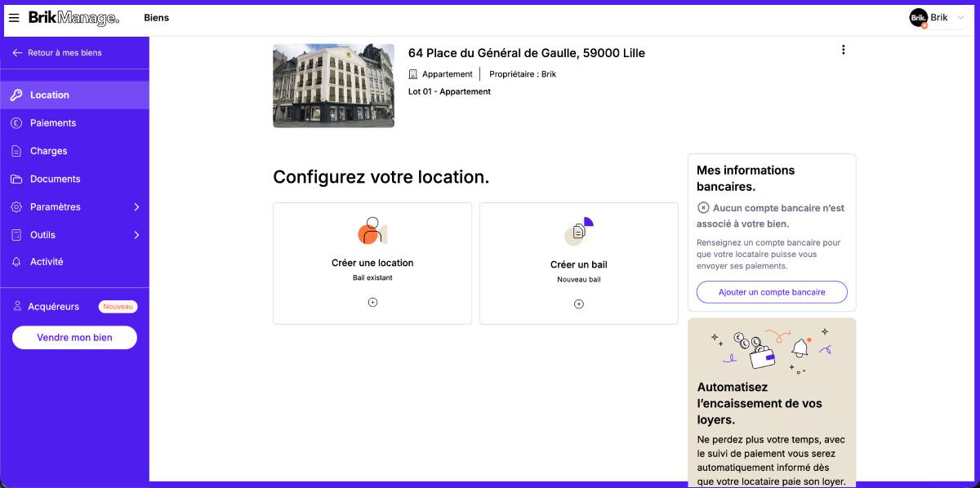The image size is (980, 488).
Task: Click the BrikManage logo
Action: point(73,18)
